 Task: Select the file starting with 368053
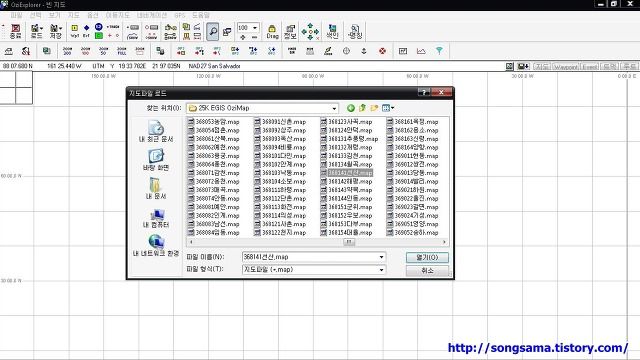tap(213, 122)
